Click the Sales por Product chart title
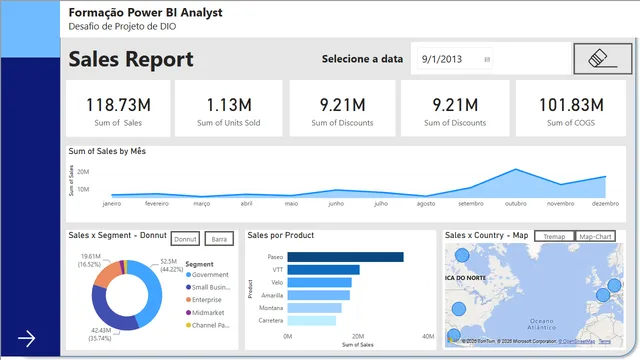Viewport: 640px width, 360px height. click(280, 235)
